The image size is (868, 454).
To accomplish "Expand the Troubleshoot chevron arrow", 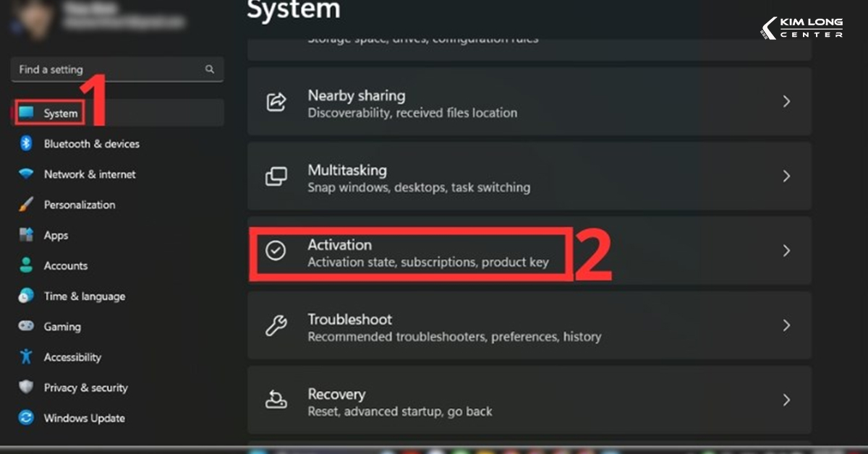I will pyautogui.click(x=786, y=326).
